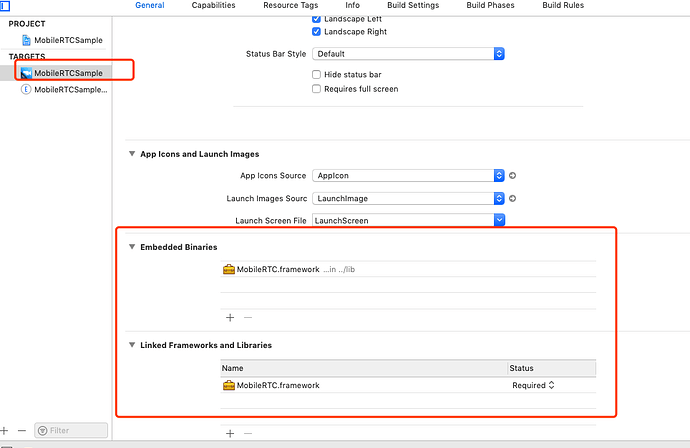690x448 pixels.
Task: Open the Build Phases tab
Action: (490, 5)
